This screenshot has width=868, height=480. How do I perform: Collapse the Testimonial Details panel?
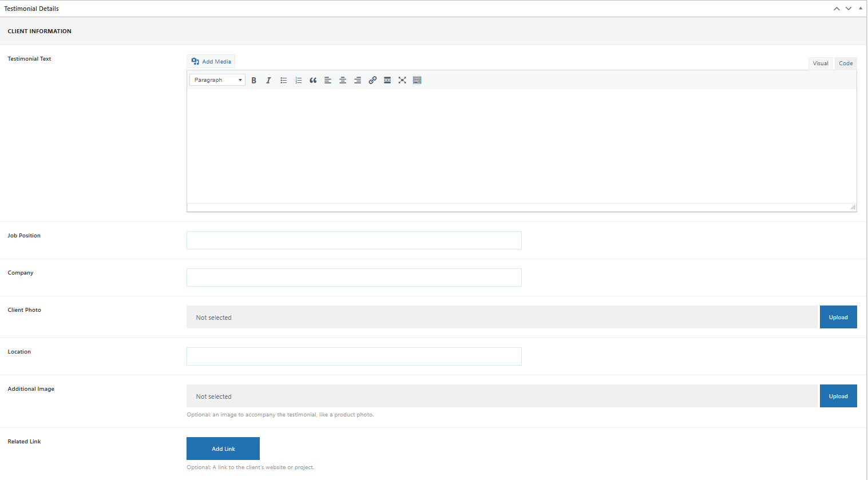[861, 9]
